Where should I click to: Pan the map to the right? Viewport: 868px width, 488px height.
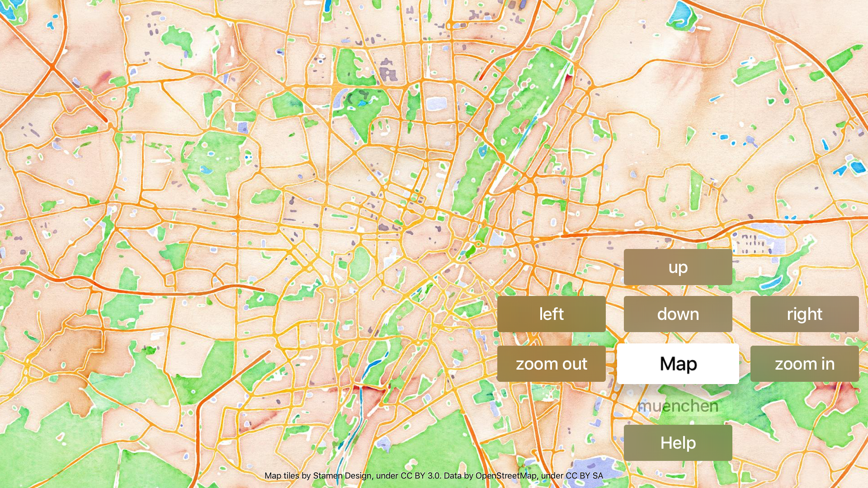[x=804, y=314]
